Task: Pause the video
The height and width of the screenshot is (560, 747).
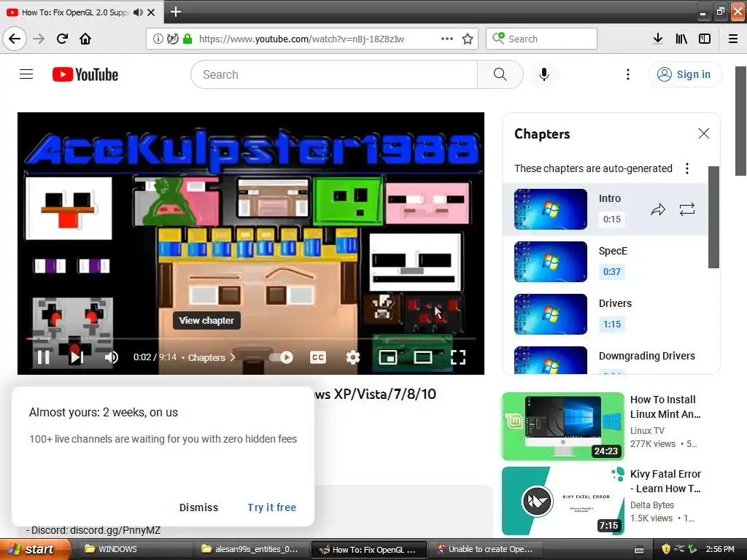Action: click(43, 357)
